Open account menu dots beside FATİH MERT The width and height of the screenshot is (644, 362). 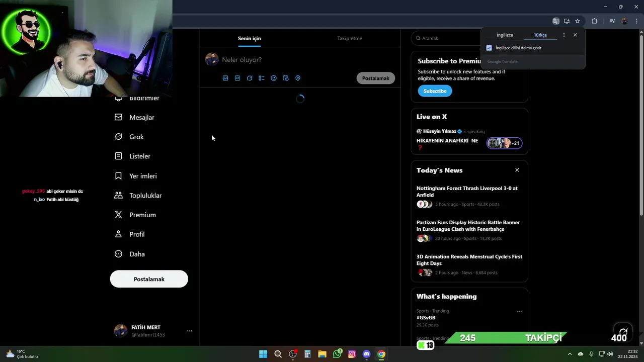[190, 331]
